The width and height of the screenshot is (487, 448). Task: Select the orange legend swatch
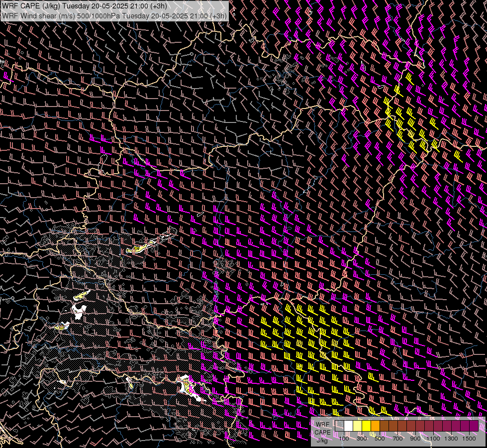(375, 426)
